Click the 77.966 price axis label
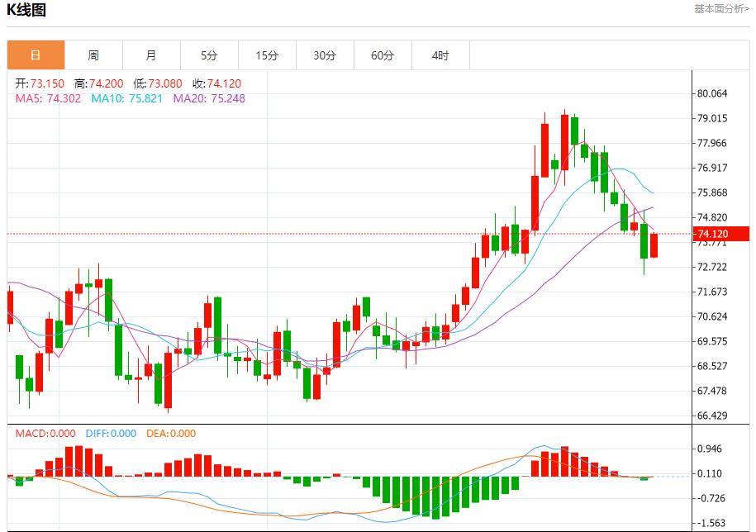The image size is (756, 532). point(712,143)
